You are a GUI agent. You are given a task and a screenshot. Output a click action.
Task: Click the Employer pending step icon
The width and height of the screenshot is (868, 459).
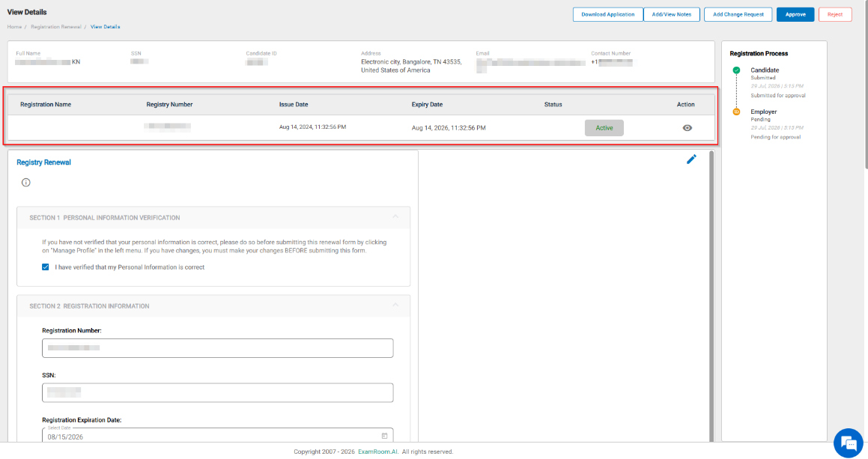(736, 112)
